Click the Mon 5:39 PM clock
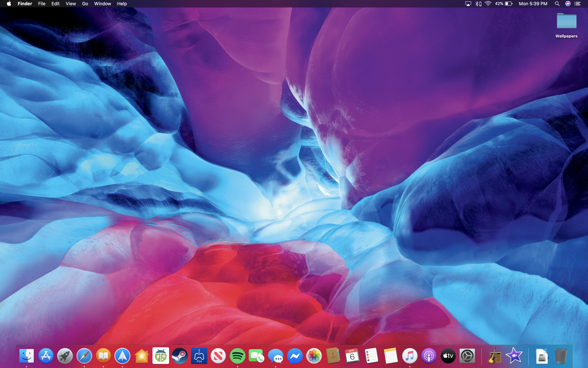Viewport: 588px width, 368px height. pos(533,4)
